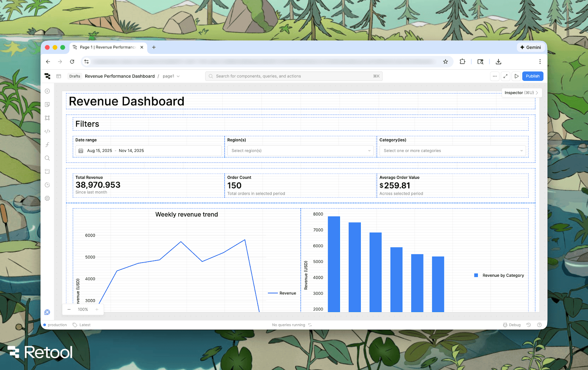
Task: Open the page1 page selector dropdown
Action: coord(171,76)
